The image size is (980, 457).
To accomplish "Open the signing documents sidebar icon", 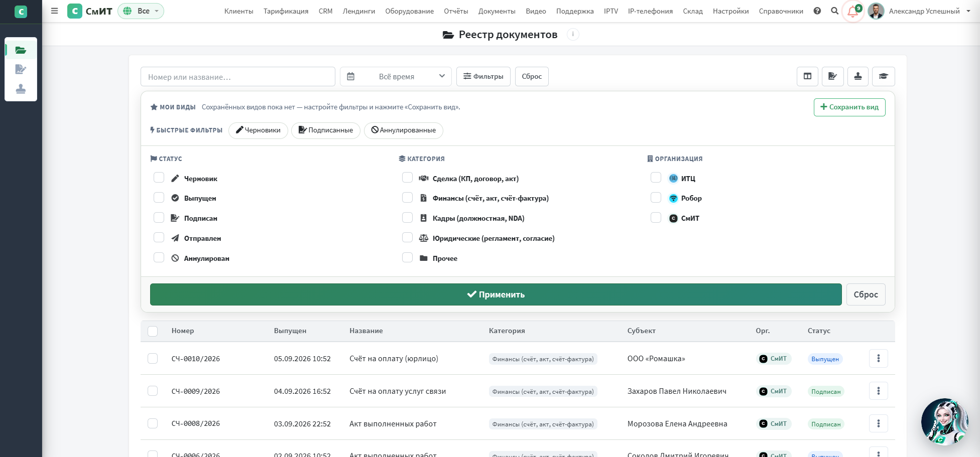I will [x=21, y=69].
